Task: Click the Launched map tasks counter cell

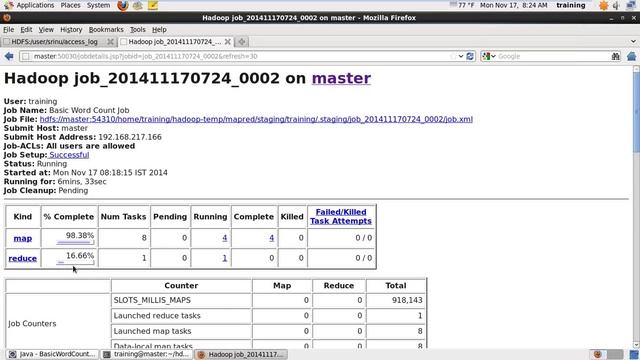Action: 181,331
